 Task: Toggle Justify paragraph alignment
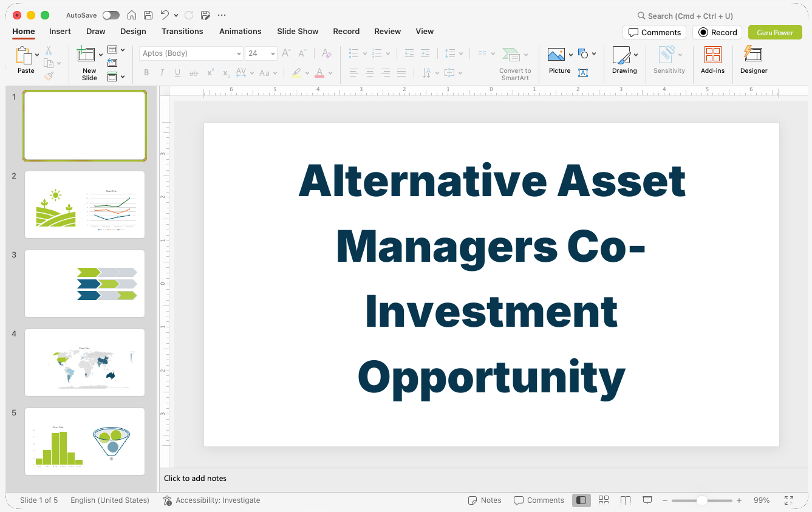(401, 73)
